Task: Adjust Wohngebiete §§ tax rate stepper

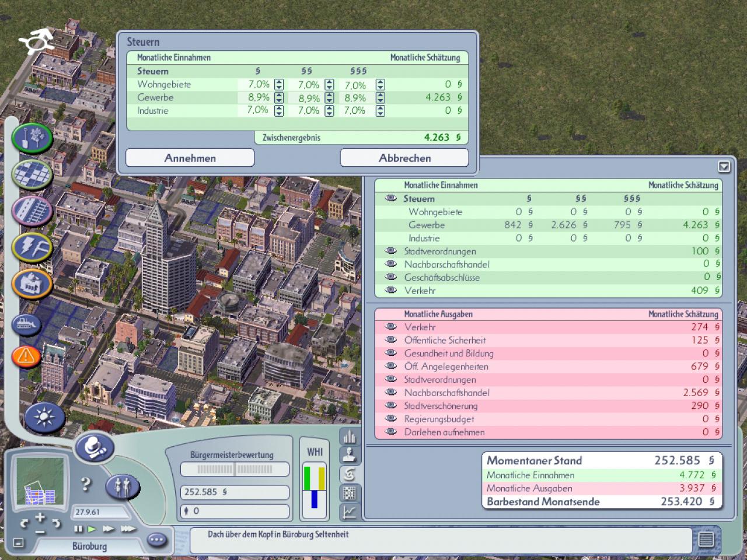Action: [x=329, y=85]
